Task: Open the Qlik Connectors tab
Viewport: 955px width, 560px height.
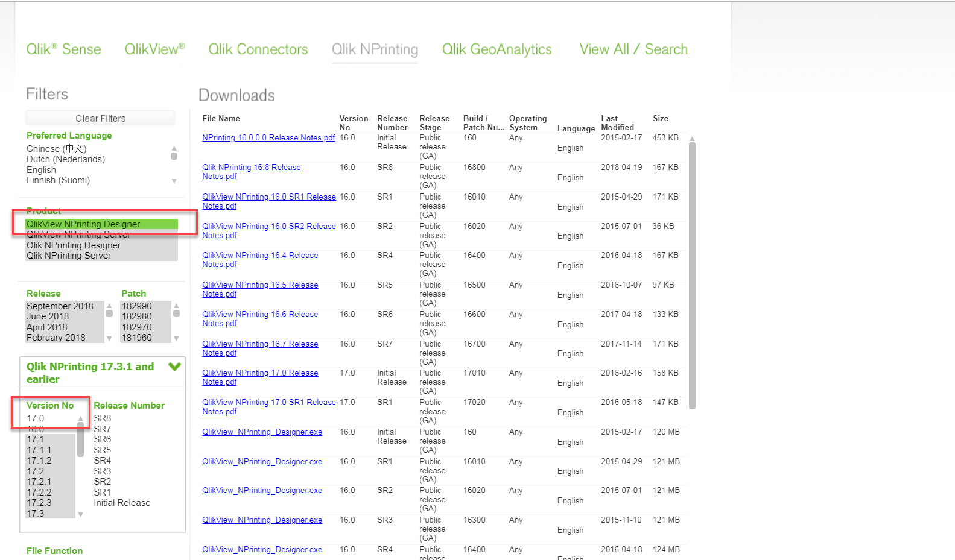Action: [x=258, y=49]
